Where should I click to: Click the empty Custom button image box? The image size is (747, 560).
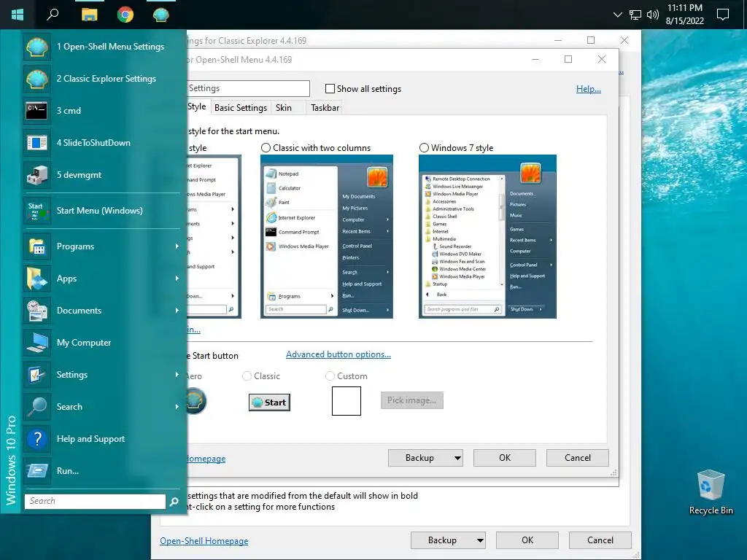pos(347,401)
